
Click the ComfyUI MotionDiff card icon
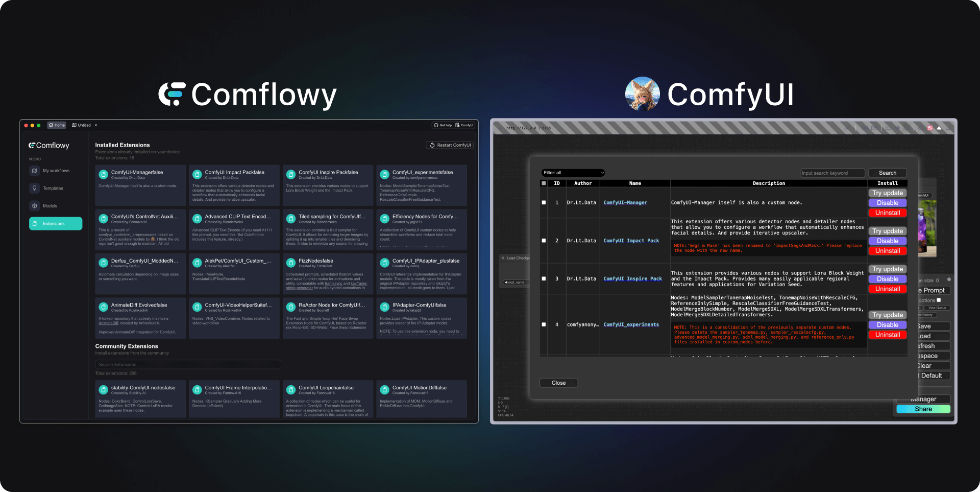(385, 390)
